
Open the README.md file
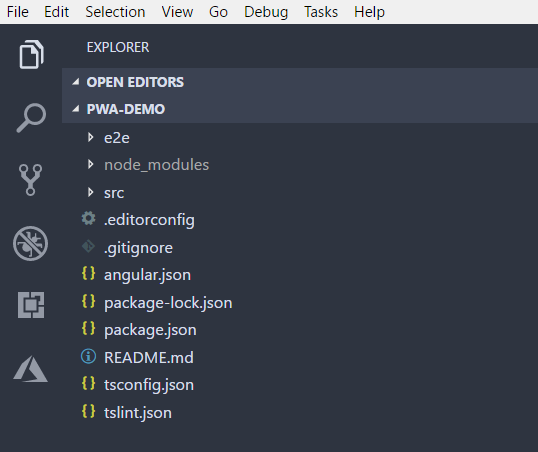[149, 358]
